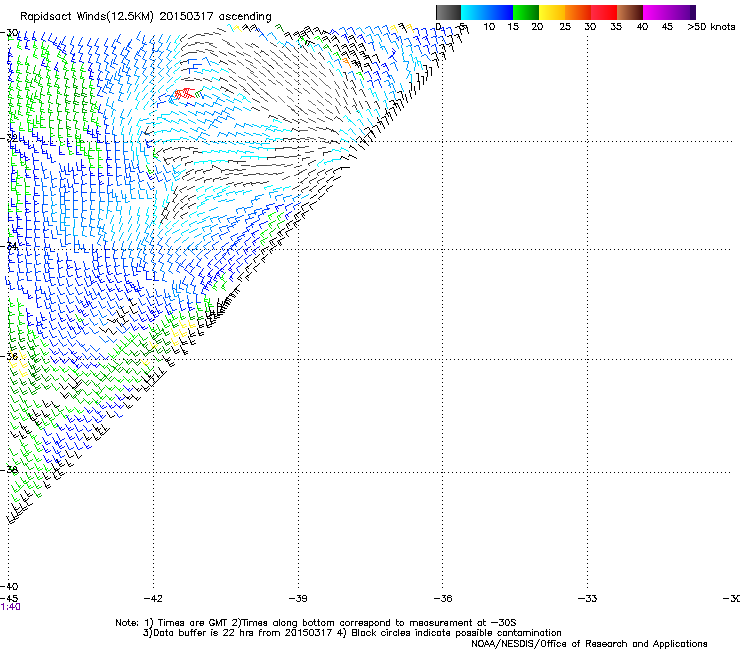The width and height of the screenshot is (740, 650).
Task: Click the '-33' longitude axis label
Action: [587, 599]
